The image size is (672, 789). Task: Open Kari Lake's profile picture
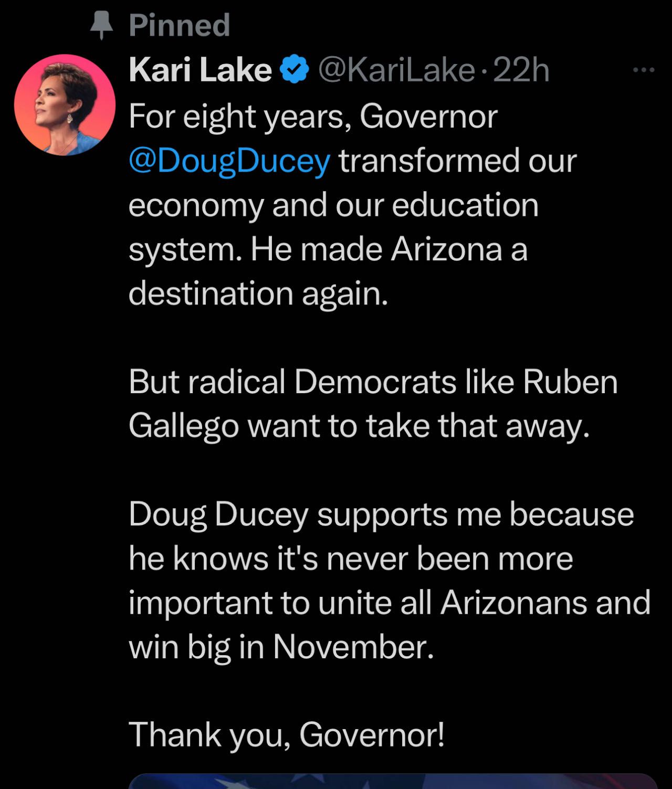click(x=65, y=105)
